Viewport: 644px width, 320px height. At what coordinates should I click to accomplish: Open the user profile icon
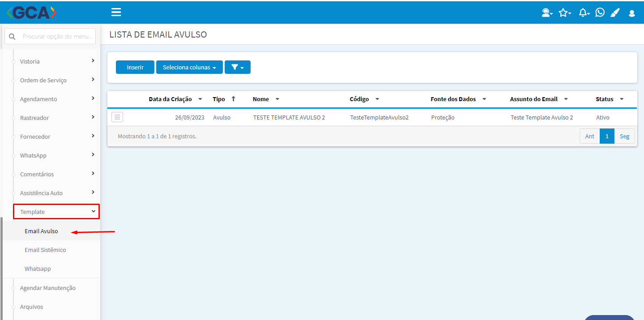pyautogui.click(x=632, y=13)
